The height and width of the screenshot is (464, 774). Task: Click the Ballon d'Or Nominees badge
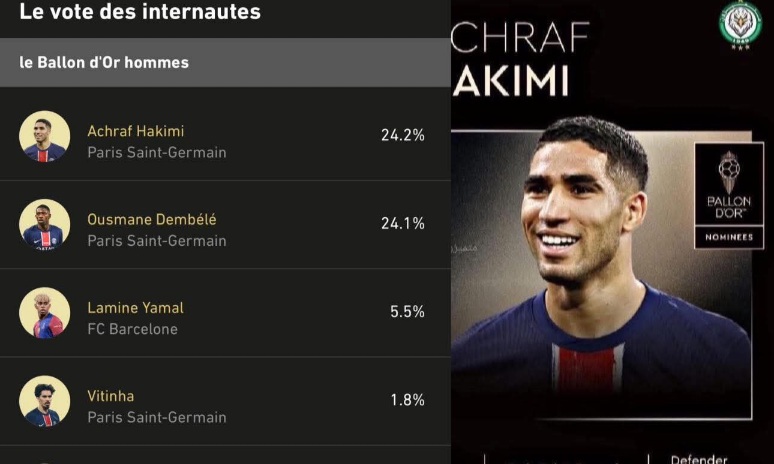click(x=729, y=194)
